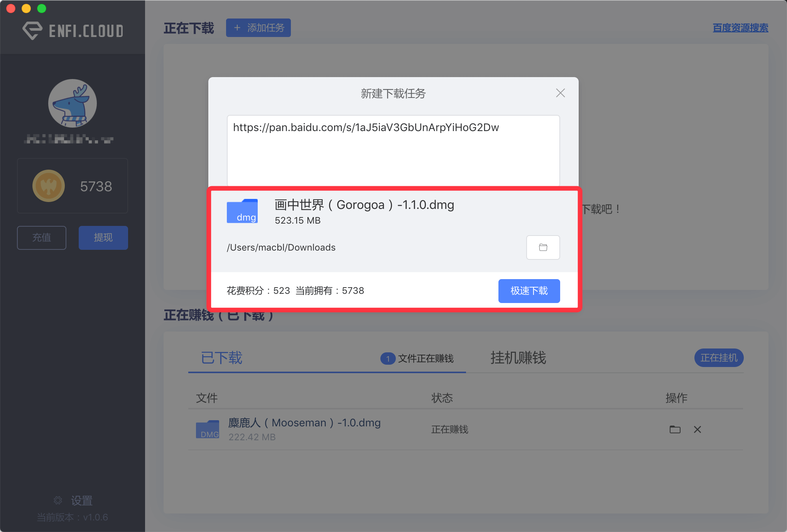
Task: Click the Gorogoa -1.1.0.dmg file name
Action: tap(364, 205)
